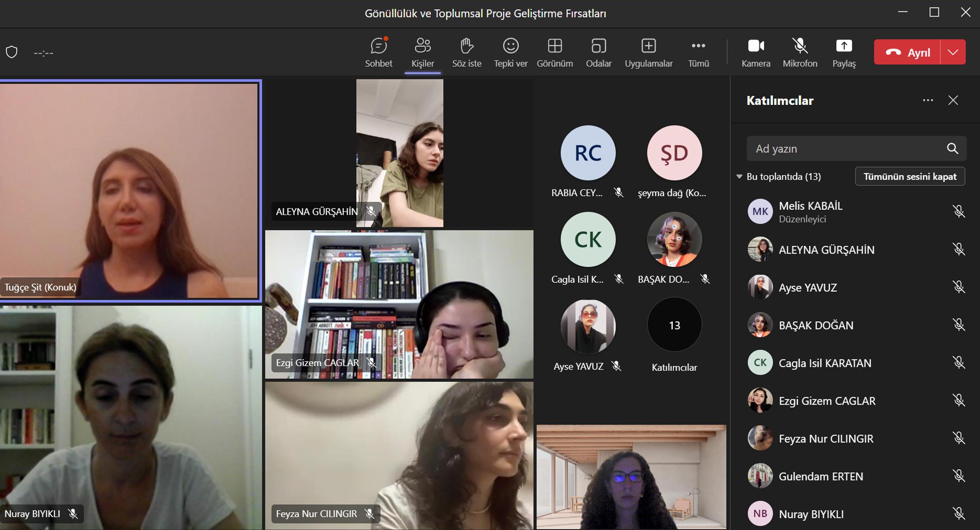This screenshot has width=980, height=530.
Task: Leave the meeting with Ayrıl
Action: point(907,52)
